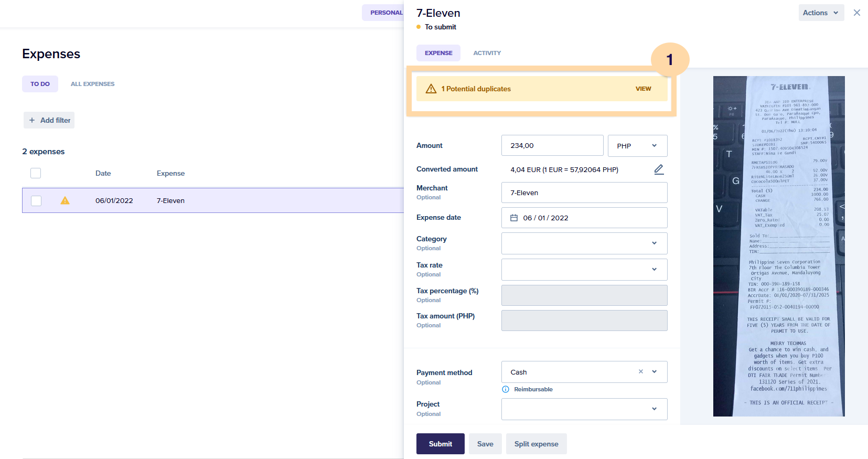Viewport: 868px width, 459px height.
Task: Tick the 7-Eleven row checkbox
Action: (36, 200)
